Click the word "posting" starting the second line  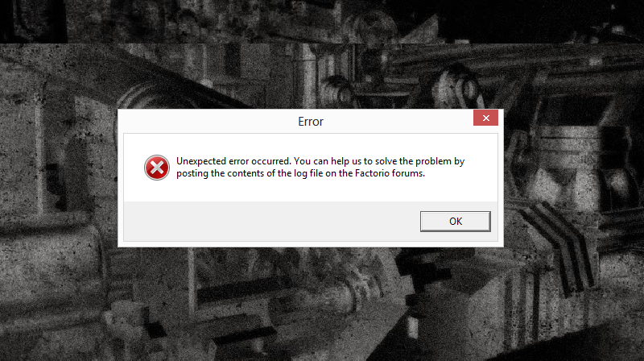coord(192,173)
